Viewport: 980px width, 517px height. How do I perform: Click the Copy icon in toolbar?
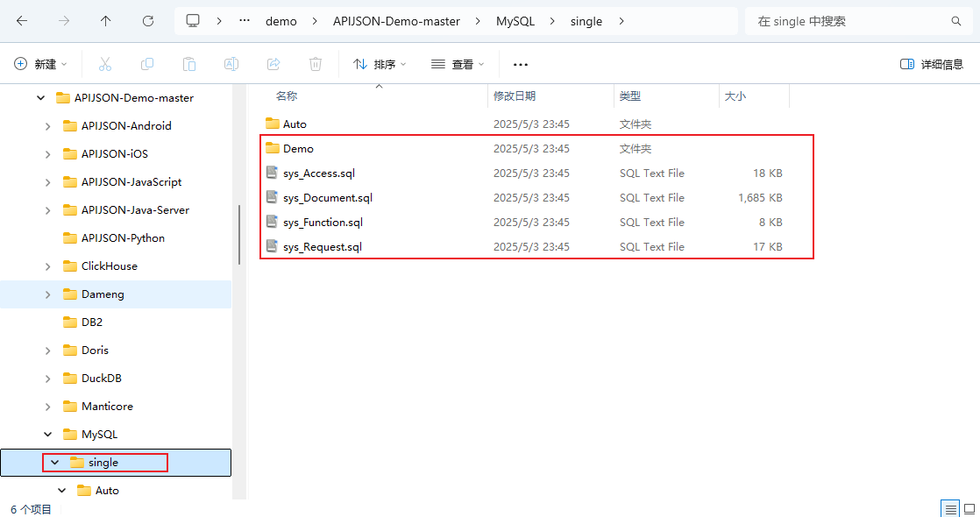[x=147, y=64]
